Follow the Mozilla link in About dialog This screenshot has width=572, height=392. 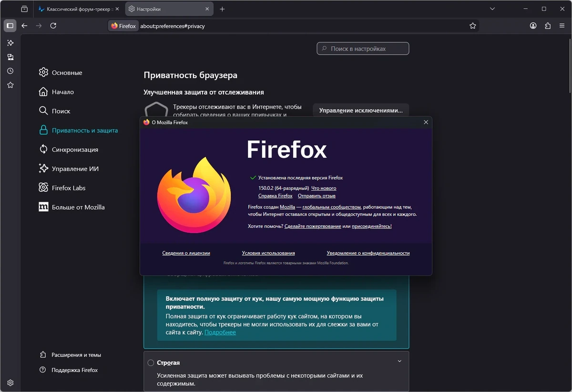[x=287, y=207]
